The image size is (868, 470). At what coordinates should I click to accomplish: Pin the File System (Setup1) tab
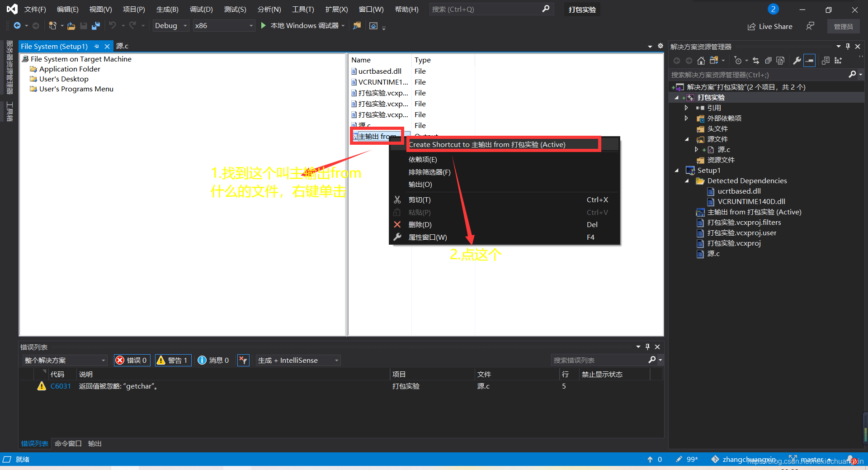[x=96, y=47]
